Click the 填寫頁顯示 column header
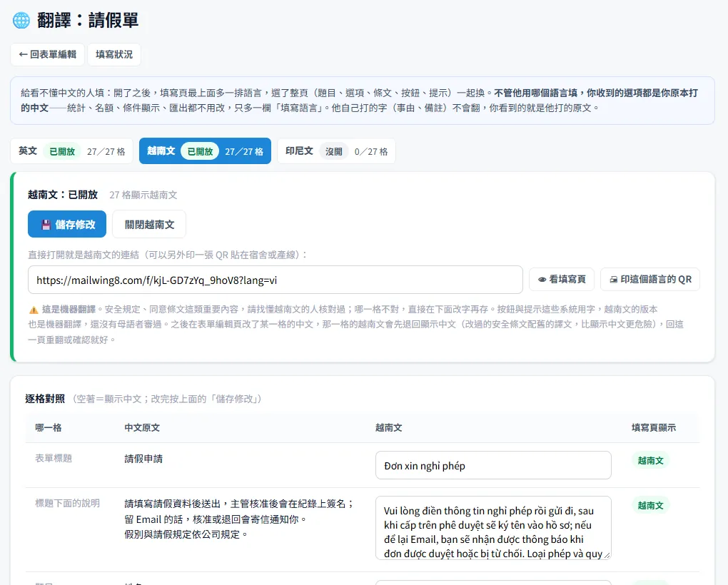This screenshot has height=585, width=728. click(x=654, y=428)
